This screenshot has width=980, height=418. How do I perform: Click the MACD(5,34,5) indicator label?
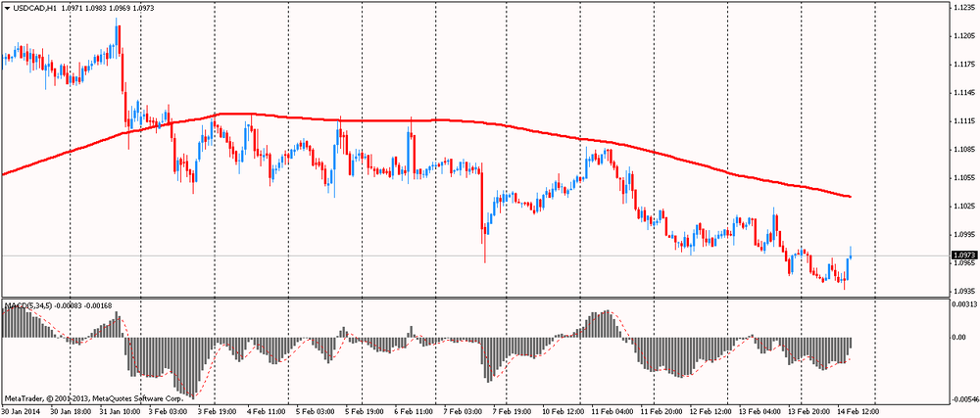27,306
